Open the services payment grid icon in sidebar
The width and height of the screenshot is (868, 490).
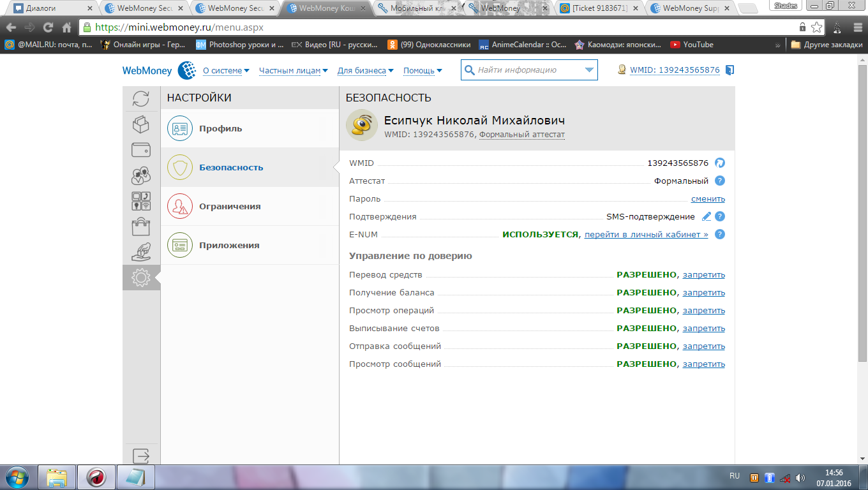coord(141,201)
